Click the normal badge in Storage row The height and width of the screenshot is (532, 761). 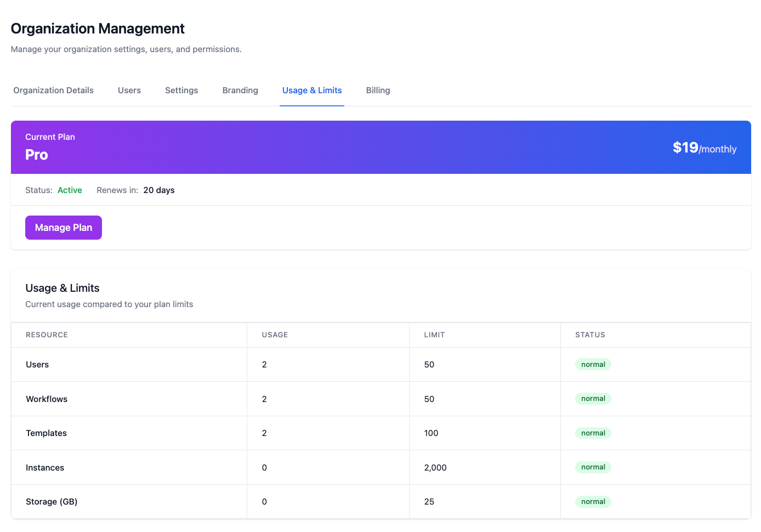tap(593, 502)
